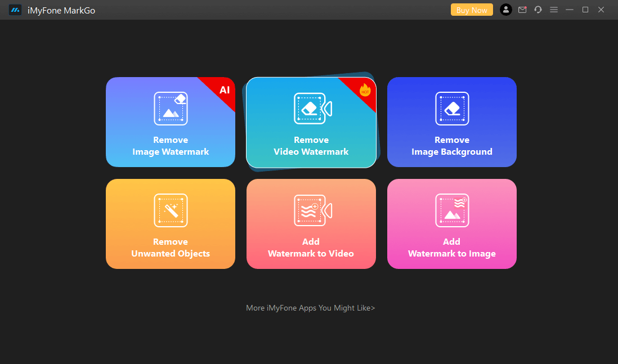This screenshot has height=364, width=618.
Task: Open the hamburger menu in title bar
Action: [x=554, y=10]
